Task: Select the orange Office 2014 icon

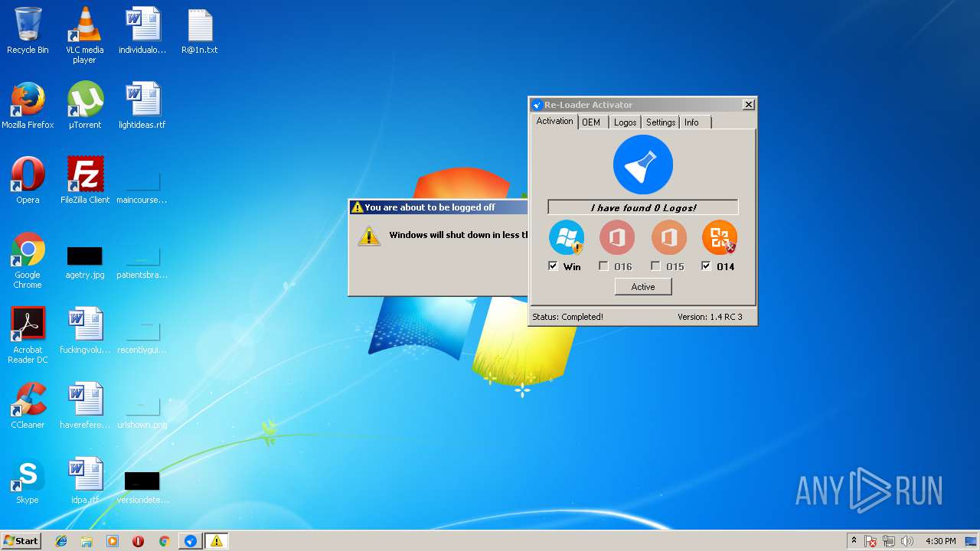Action: (x=720, y=238)
